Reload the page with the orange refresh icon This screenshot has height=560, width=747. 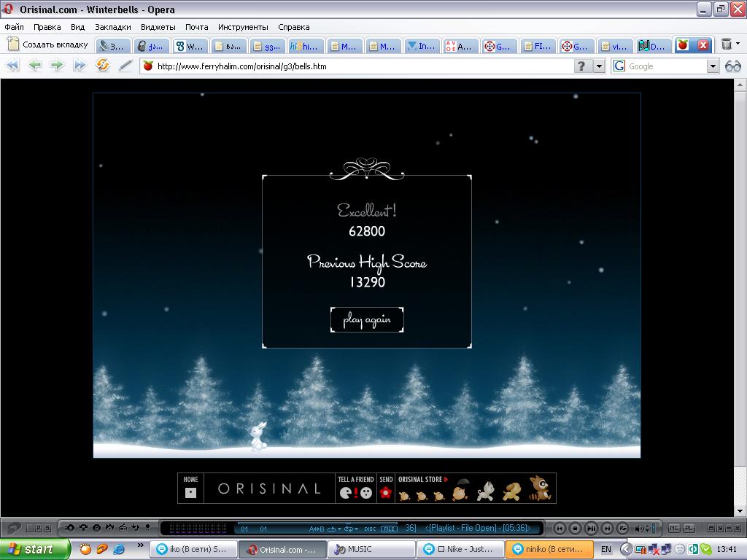[x=102, y=65]
